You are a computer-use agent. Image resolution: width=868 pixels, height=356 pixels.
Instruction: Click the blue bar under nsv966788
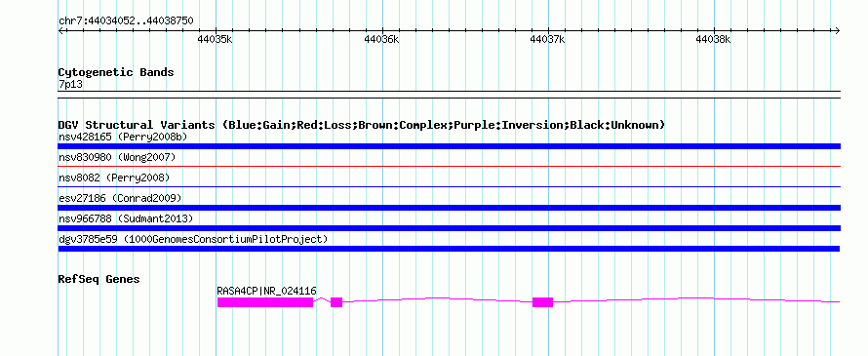click(449, 228)
